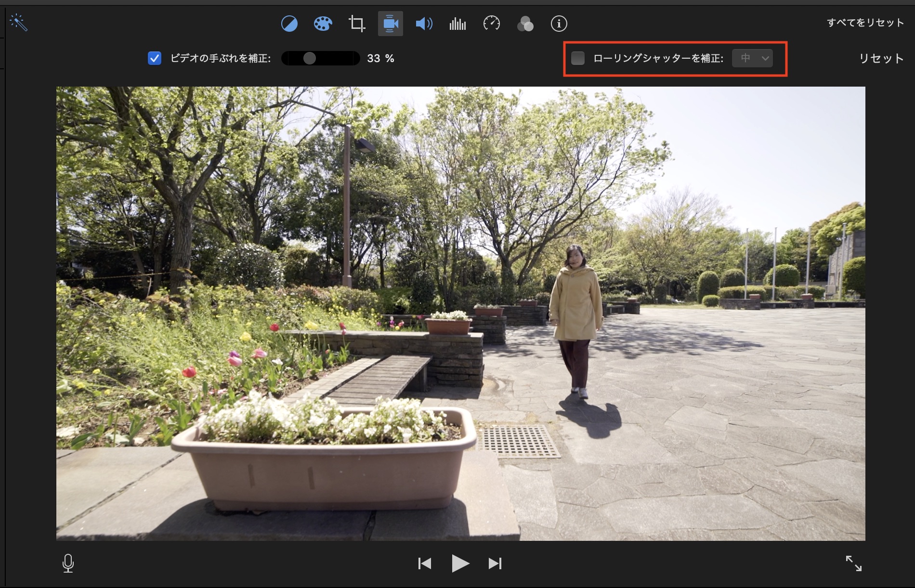Enable ローリングシャッターを補正 checkbox
915x588 pixels.
pos(577,58)
